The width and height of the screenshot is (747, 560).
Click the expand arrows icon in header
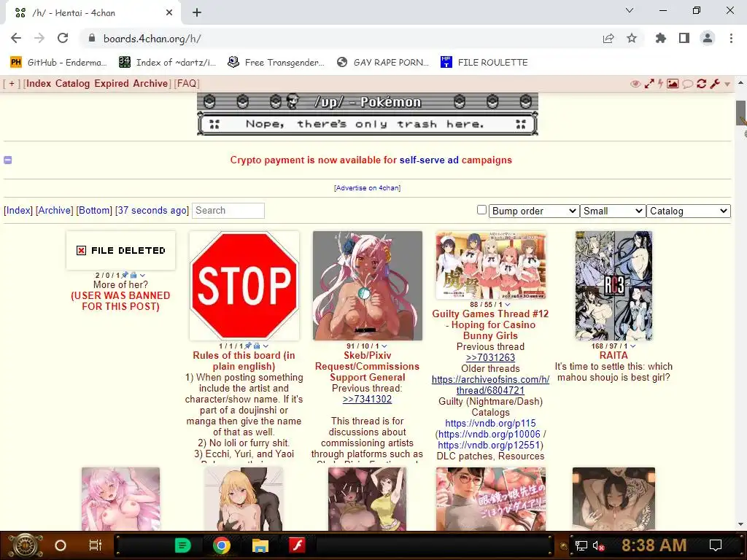(649, 84)
